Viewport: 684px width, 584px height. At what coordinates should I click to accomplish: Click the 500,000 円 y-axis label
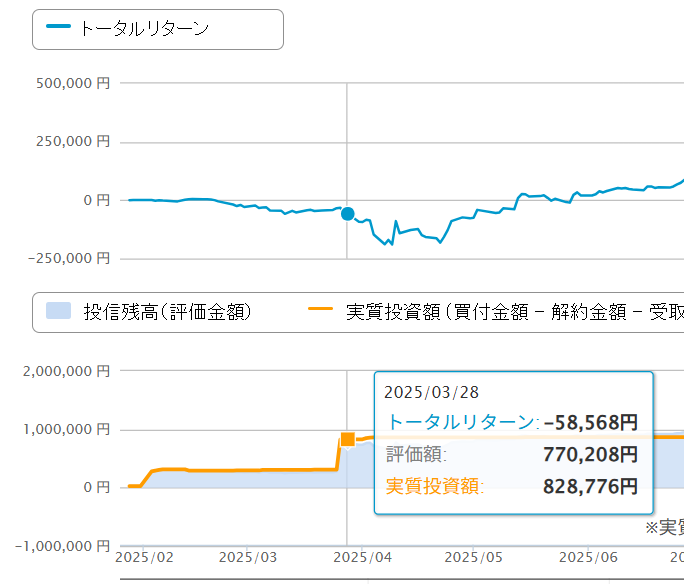pyautogui.click(x=72, y=86)
